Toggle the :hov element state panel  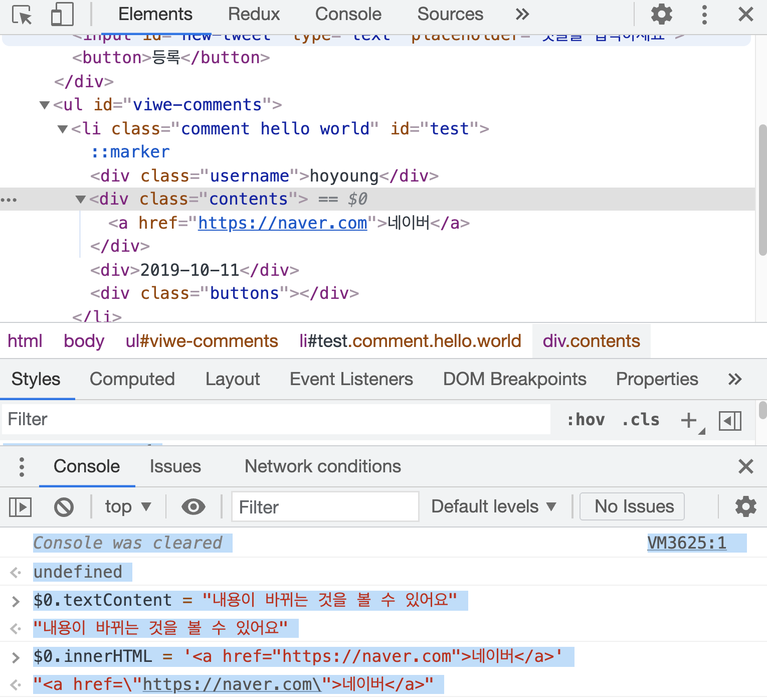(x=586, y=420)
